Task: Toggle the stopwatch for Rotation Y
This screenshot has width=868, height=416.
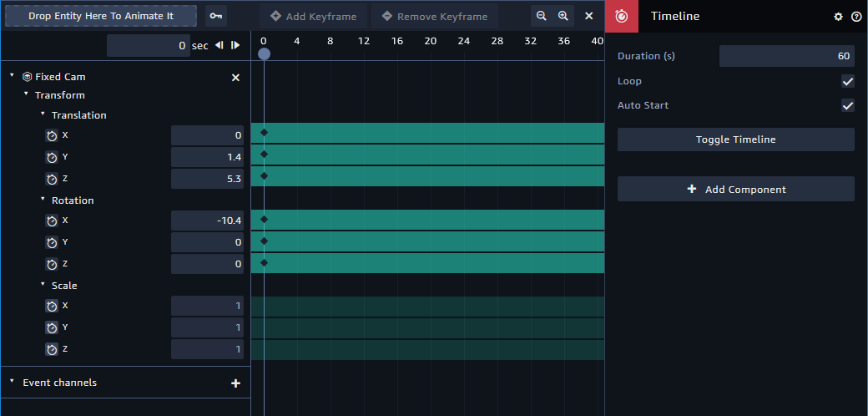Action: 52,242
